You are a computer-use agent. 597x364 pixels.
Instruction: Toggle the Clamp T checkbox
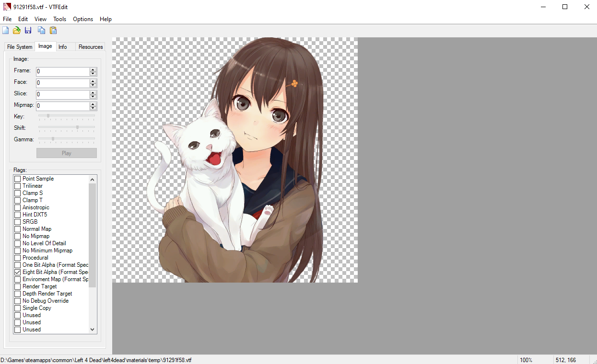(x=17, y=200)
